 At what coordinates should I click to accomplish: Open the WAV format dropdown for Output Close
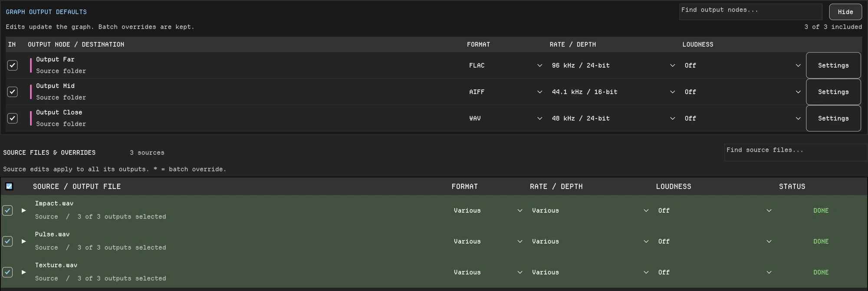pos(506,119)
